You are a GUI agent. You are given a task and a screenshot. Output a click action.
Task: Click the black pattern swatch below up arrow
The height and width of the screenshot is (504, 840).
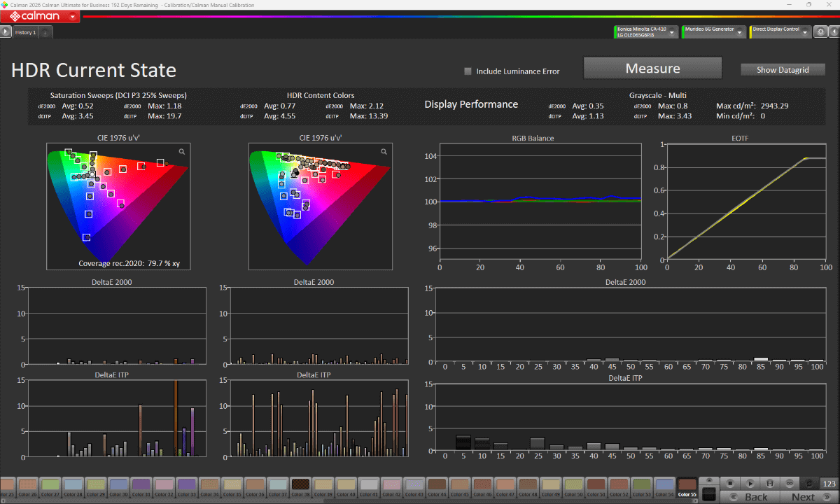tap(709, 494)
